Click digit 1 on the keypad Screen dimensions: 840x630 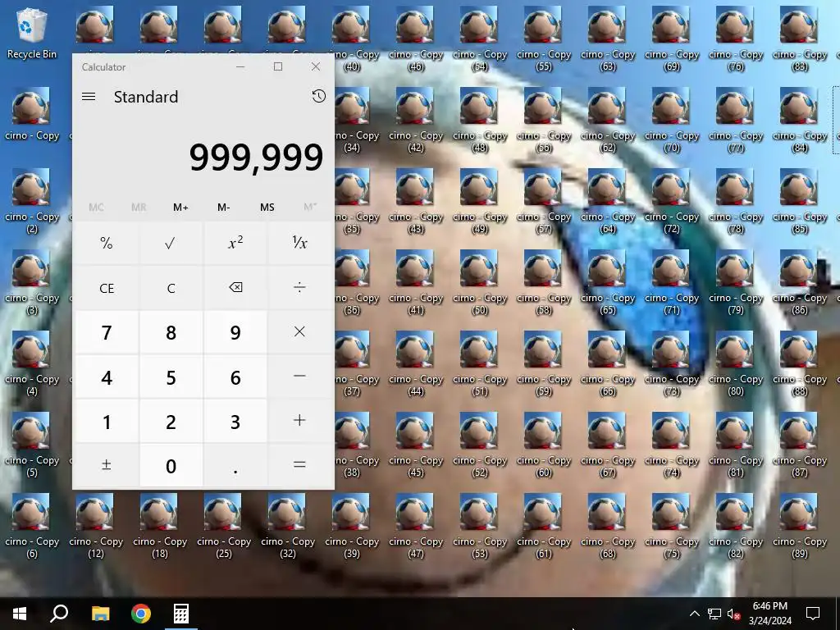pos(107,421)
